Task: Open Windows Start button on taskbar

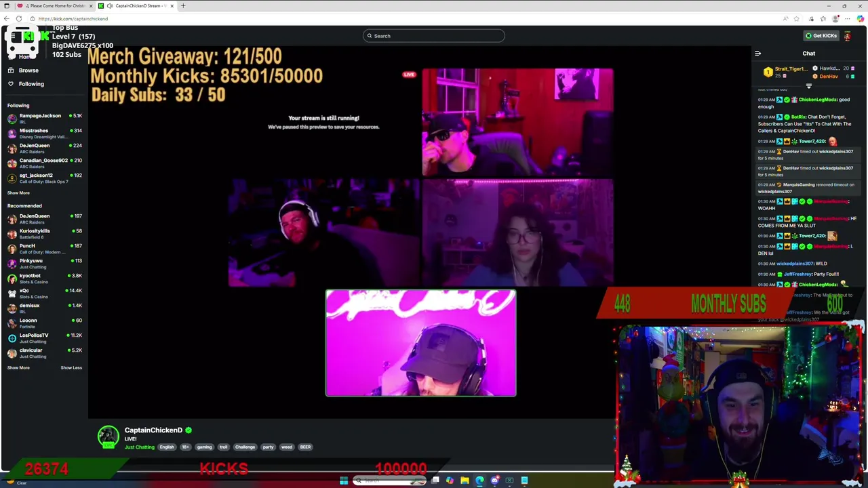Action: (x=344, y=481)
